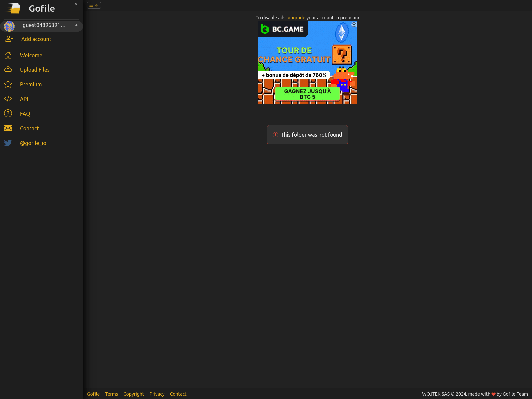Click the ad choices icon on the banner

354,25
